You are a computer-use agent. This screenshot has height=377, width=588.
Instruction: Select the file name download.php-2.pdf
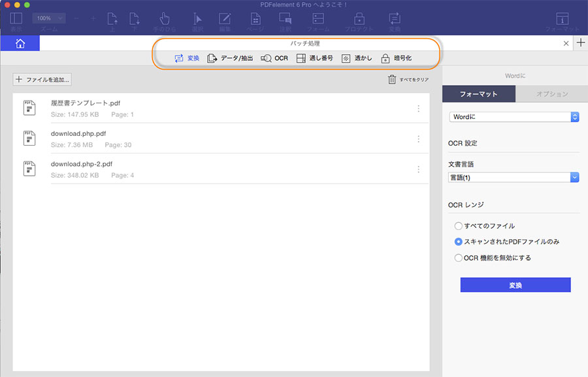point(82,164)
